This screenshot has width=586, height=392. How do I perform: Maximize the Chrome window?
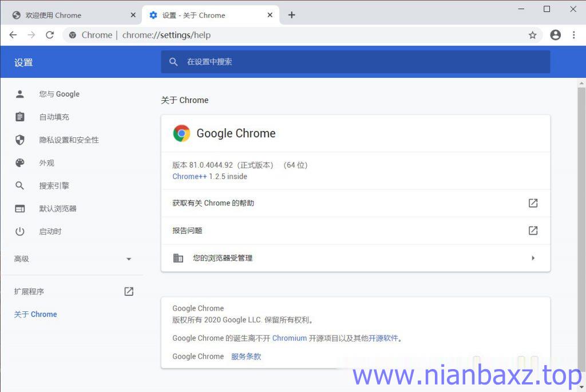pyautogui.click(x=547, y=9)
